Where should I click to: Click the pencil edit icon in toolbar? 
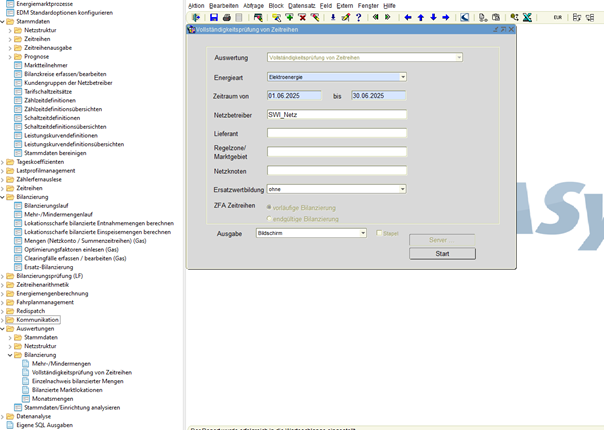click(x=346, y=17)
